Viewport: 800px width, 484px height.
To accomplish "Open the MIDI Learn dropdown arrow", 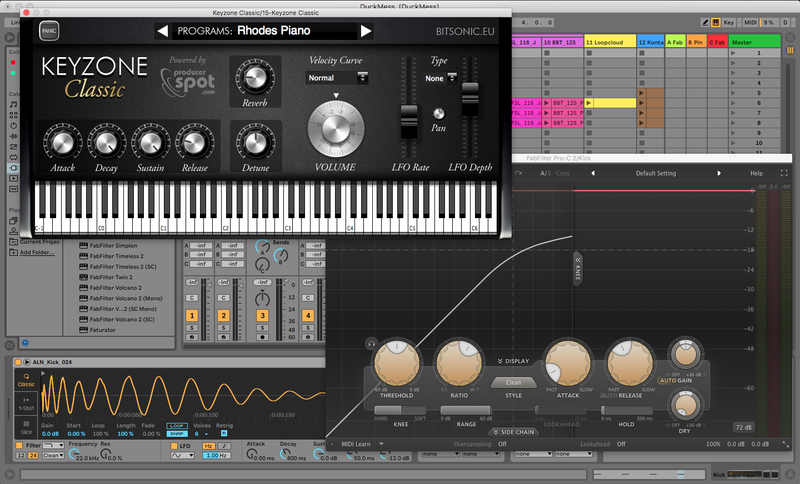I will pyautogui.click(x=381, y=444).
